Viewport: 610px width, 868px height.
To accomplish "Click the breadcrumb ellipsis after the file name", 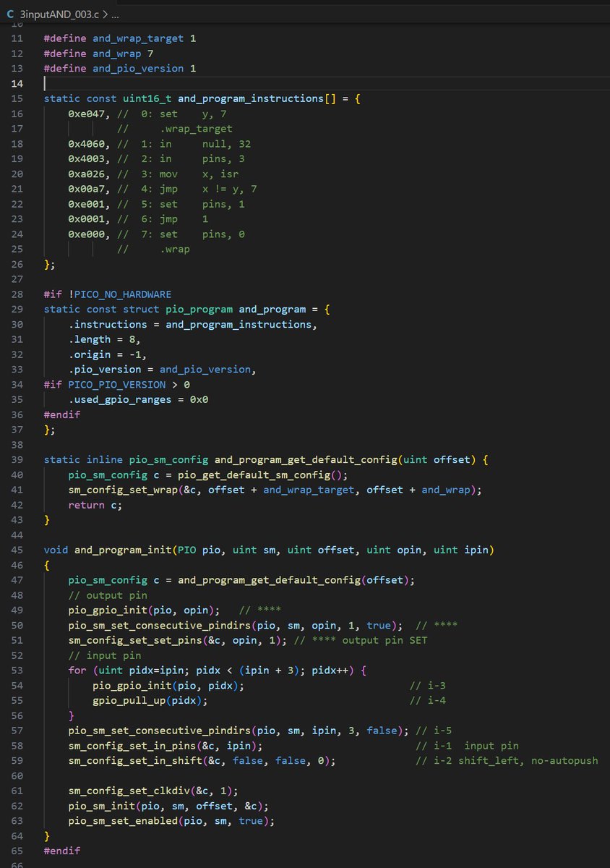I will [116, 14].
